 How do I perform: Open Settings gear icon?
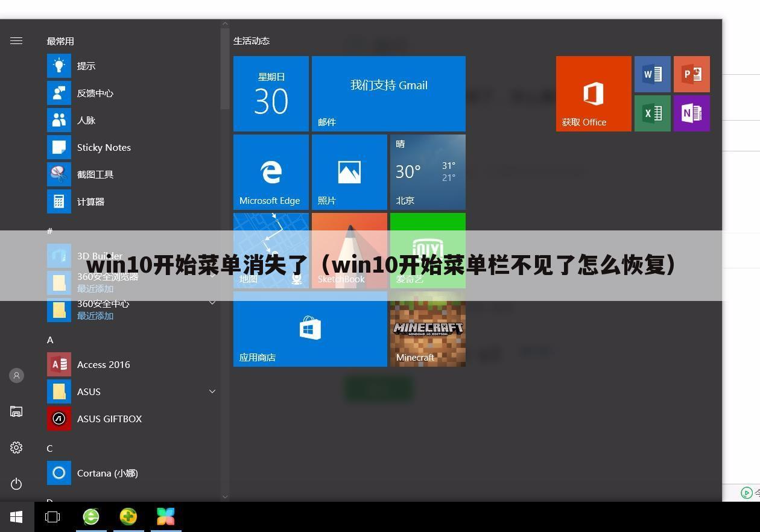16,448
